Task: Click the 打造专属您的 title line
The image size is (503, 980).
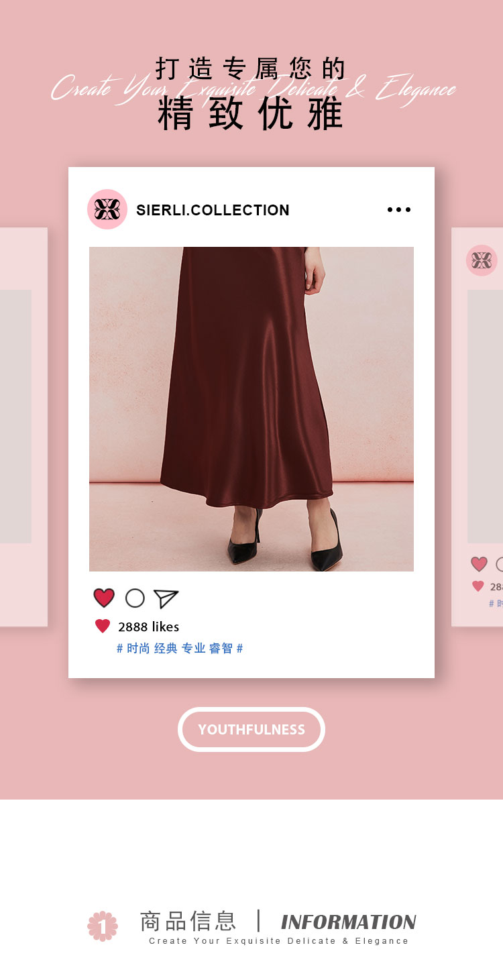Action: coord(251,68)
